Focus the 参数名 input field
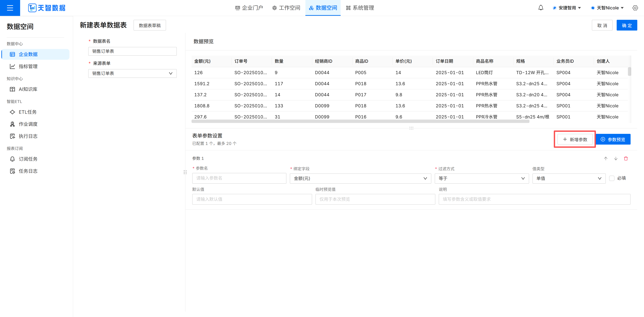644x317 pixels. pos(239,178)
